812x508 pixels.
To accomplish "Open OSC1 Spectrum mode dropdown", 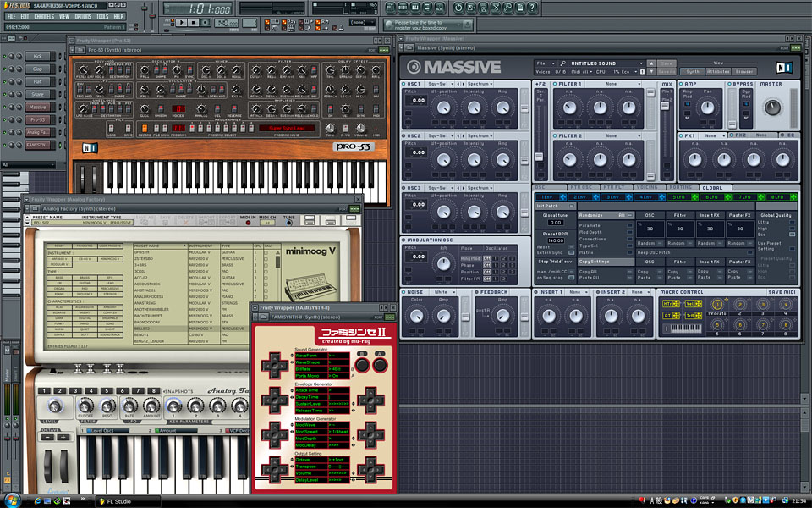I will pyautogui.click(x=480, y=84).
